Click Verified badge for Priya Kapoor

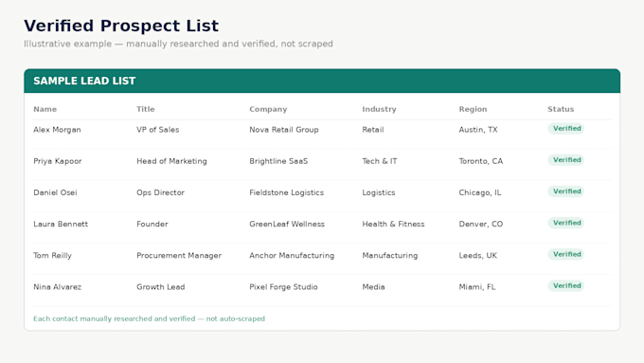[x=566, y=160]
